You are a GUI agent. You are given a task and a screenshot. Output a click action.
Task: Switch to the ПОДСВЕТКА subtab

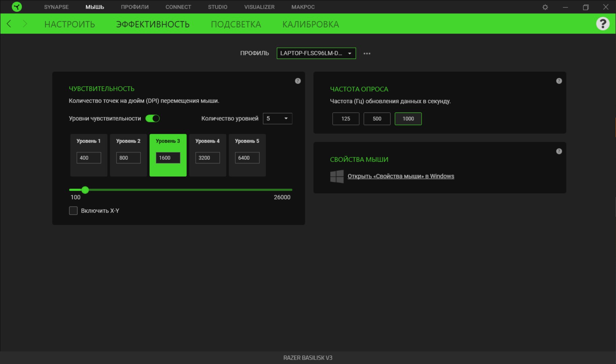[236, 24]
